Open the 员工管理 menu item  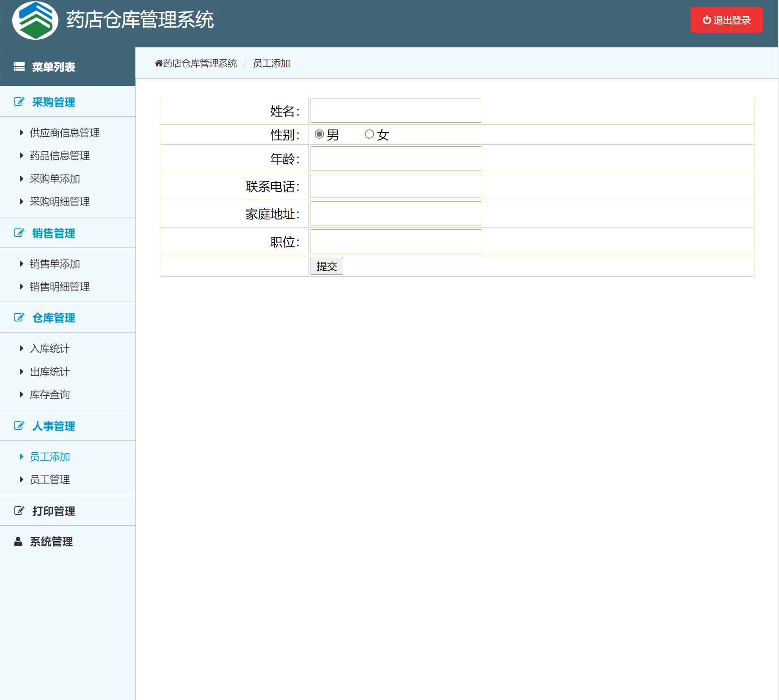pyautogui.click(x=50, y=479)
